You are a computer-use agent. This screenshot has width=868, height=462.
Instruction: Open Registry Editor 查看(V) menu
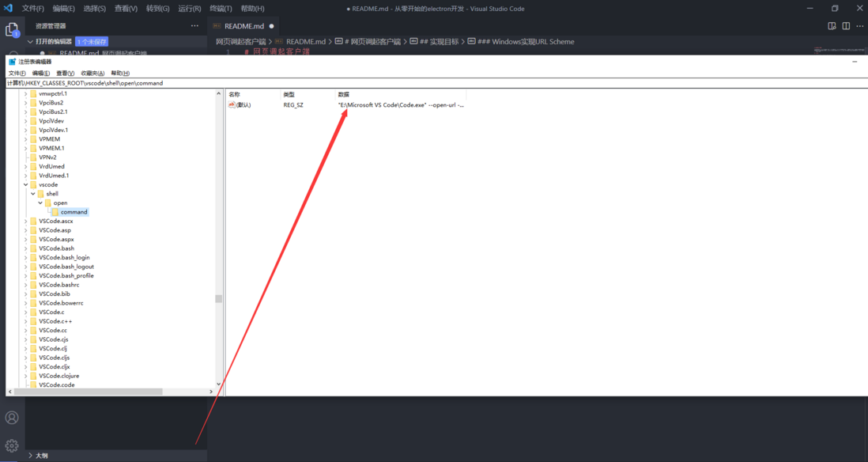(x=66, y=73)
